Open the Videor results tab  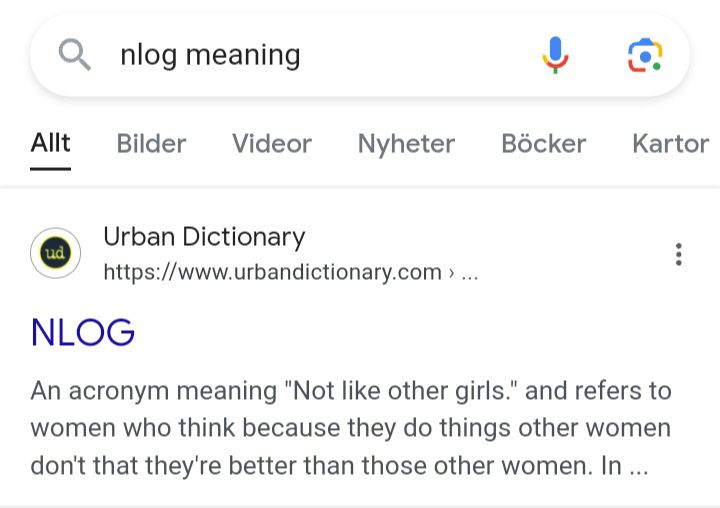point(271,144)
